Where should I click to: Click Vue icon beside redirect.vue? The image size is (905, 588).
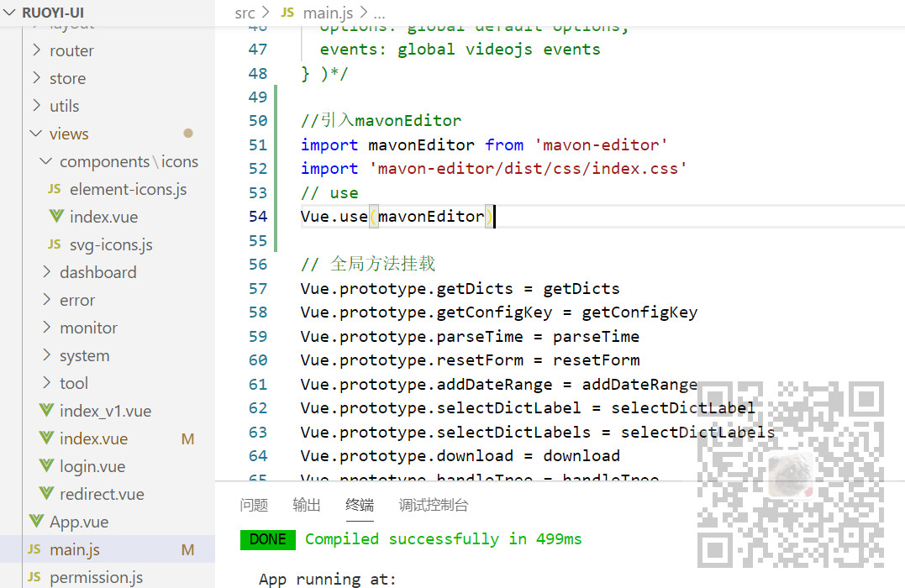(46, 493)
